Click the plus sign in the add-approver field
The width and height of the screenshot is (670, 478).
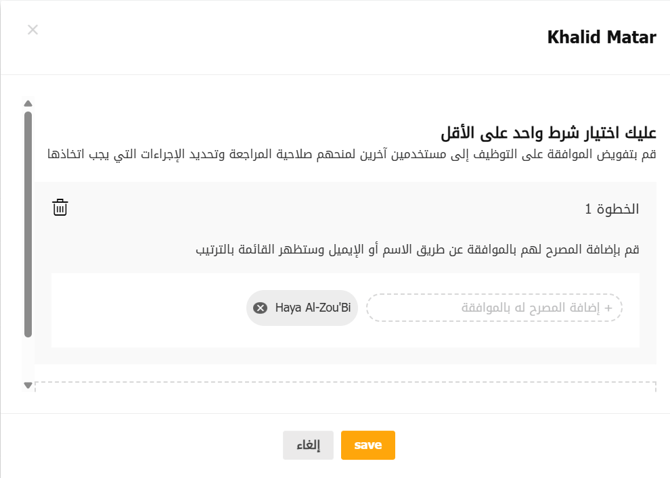[x=608, y=308]
